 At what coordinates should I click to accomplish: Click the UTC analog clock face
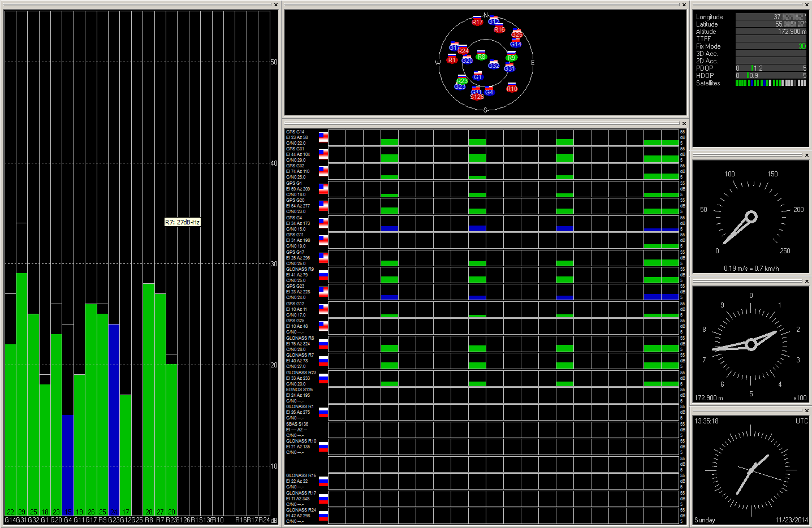click(x=751, y=469)
